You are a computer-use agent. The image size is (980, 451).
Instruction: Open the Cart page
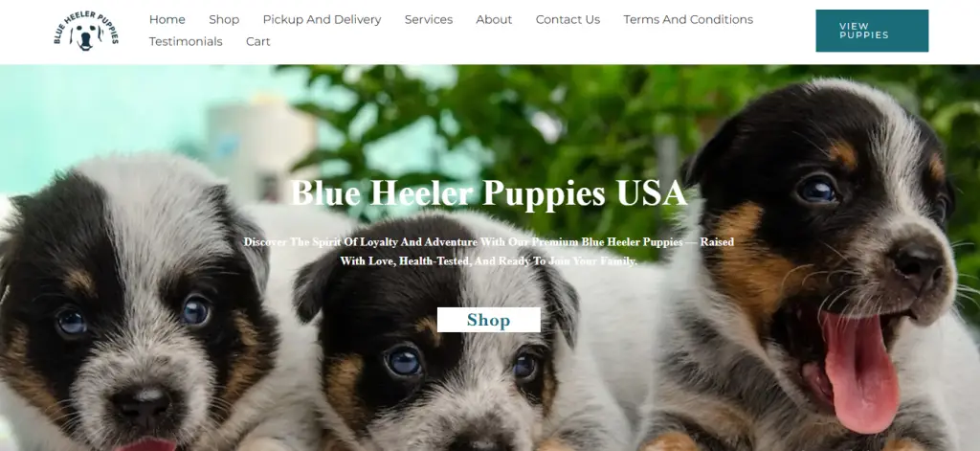(x=258, y=41)
